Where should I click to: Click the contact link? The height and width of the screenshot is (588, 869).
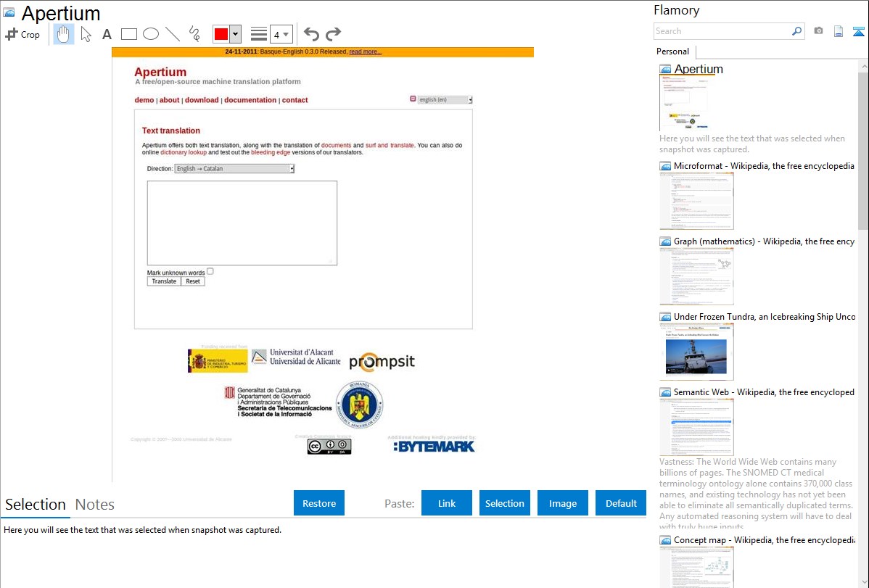coord(295,100)
